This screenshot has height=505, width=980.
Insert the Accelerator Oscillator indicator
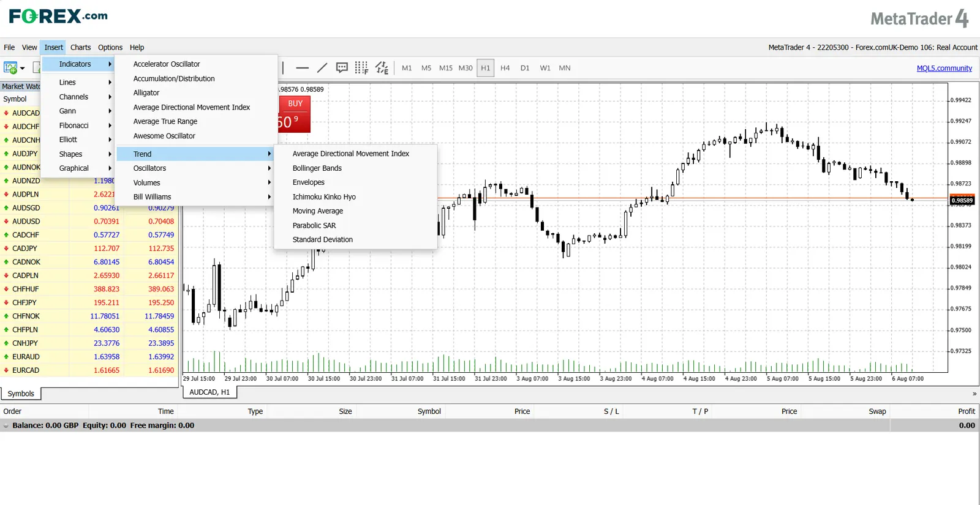click(195, 64)
